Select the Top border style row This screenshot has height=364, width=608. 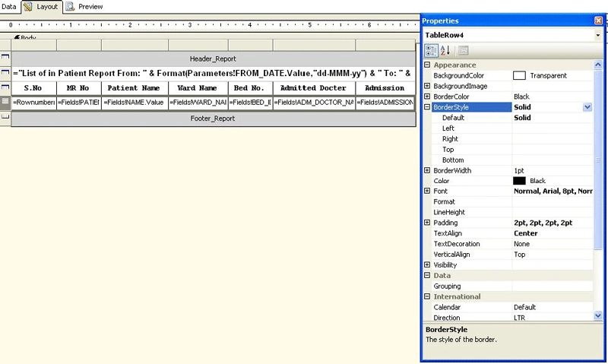tap(511, 149)
